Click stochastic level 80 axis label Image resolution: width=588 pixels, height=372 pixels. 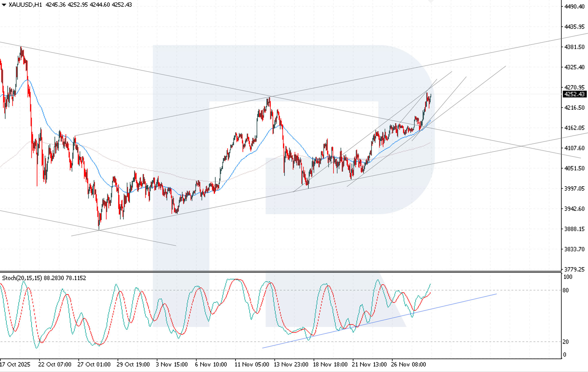(565, 290)
